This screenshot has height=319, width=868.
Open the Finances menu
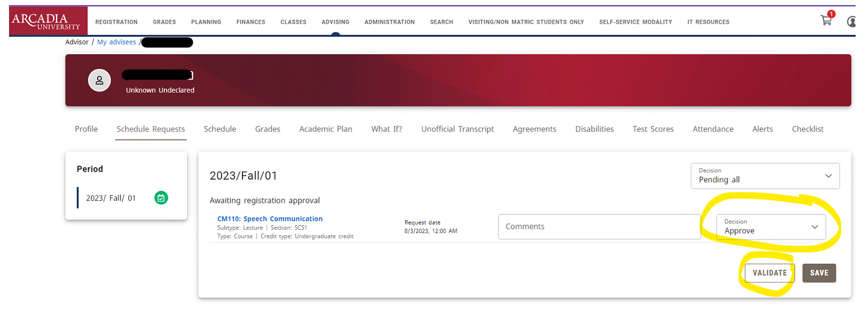(250, 22)
